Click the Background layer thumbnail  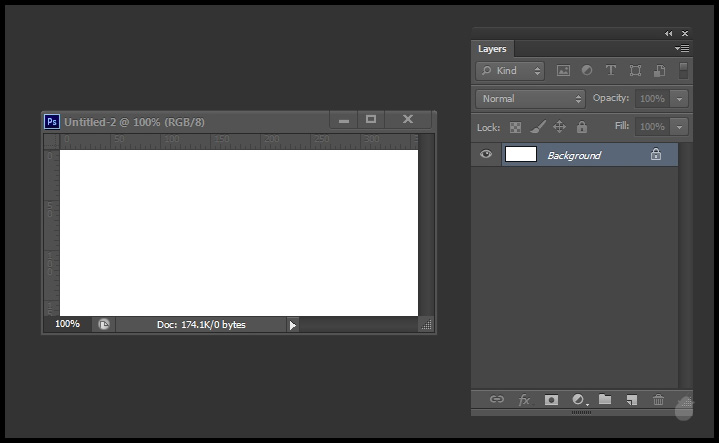521,155
